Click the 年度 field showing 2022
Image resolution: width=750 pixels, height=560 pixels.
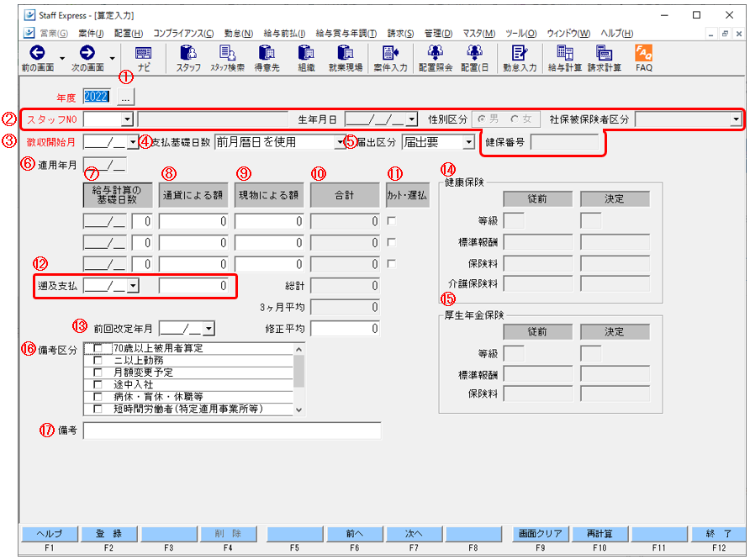point(97,97)
